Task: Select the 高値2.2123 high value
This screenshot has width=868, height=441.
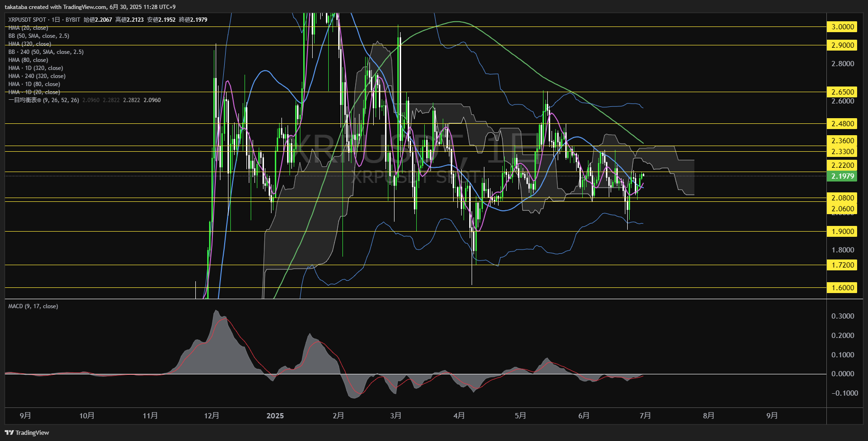Action: point(130,20)
